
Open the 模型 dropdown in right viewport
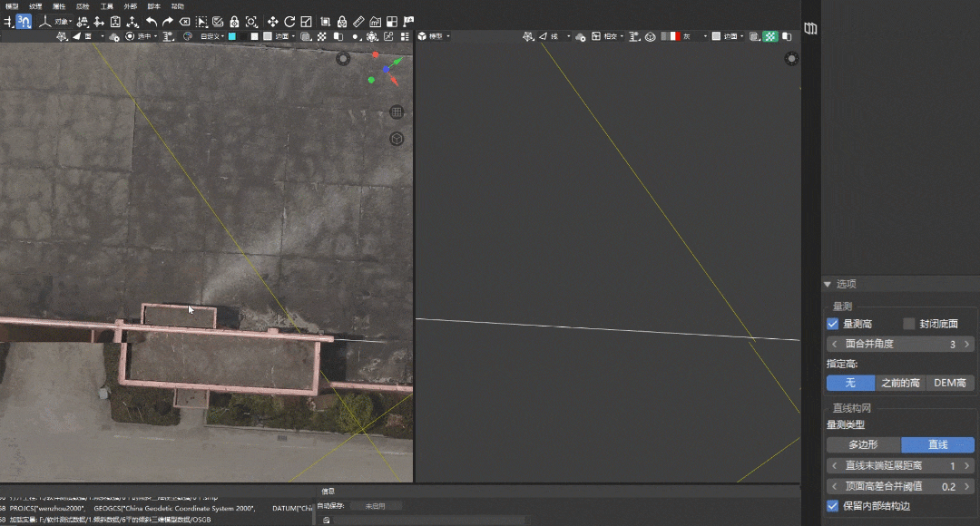(x=435, y=36)
